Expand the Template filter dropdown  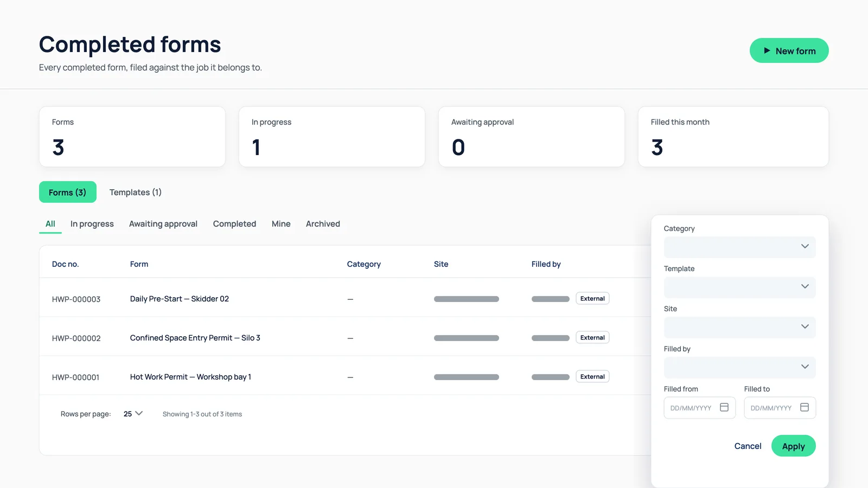pyautogui.click(x=740, y=287)
